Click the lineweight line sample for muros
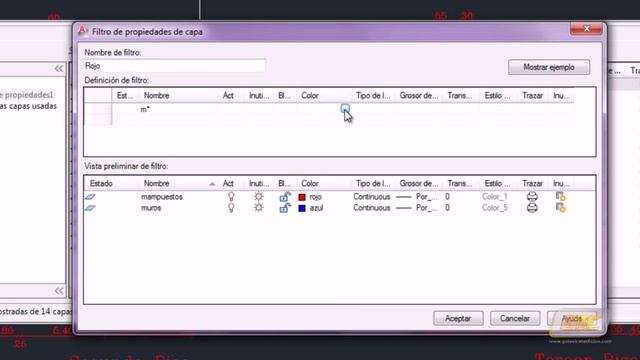The height and width of the screenshot is (360, 640). coord(404,208)
